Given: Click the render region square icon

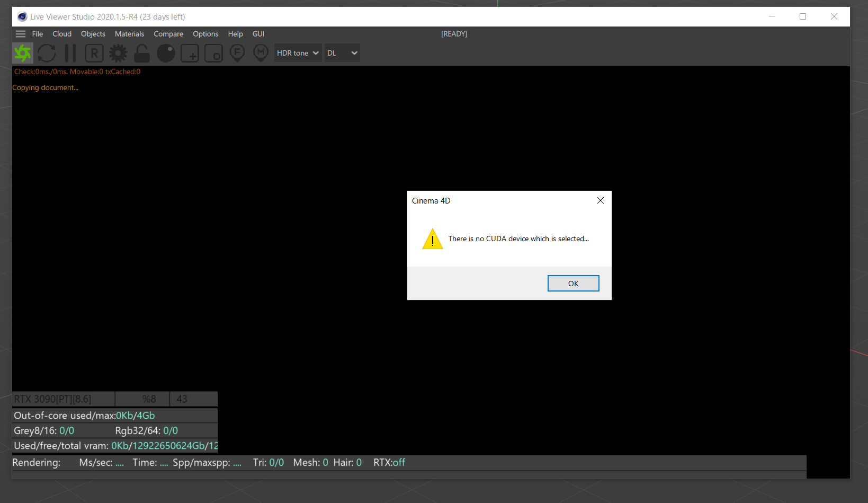Looking at the screenshot, I should click(213, 53).
